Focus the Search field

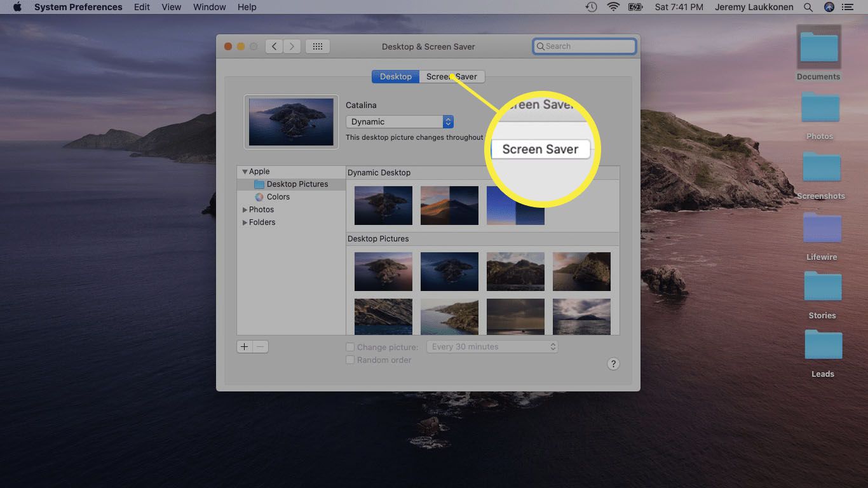(585, 46)
